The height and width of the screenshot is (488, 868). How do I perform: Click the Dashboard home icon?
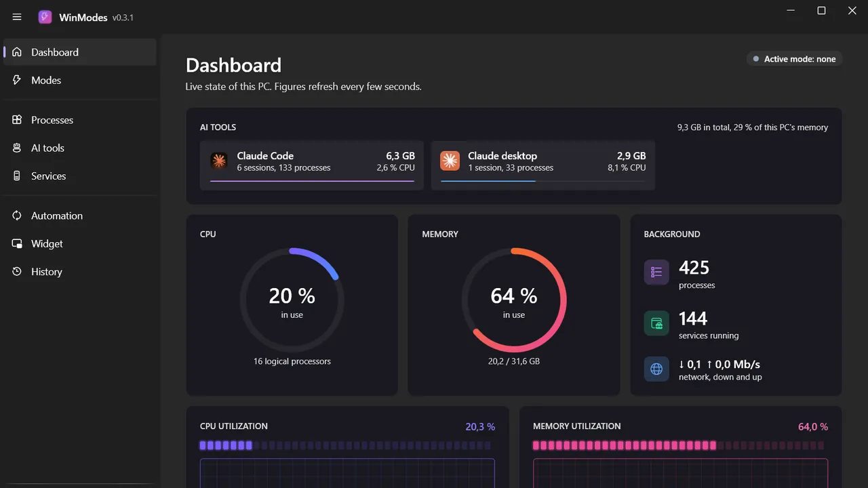pos(17,52)
